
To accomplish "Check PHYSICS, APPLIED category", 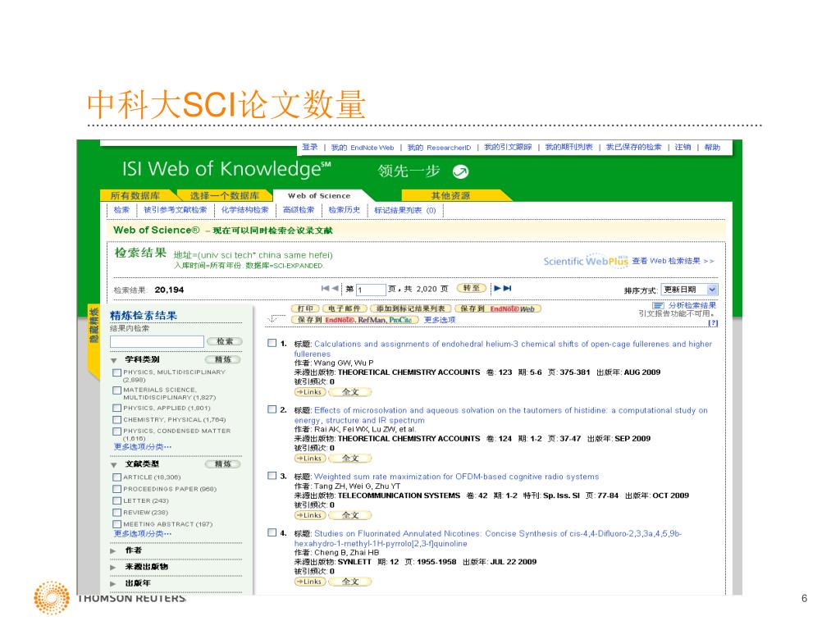I will [116, 409].
